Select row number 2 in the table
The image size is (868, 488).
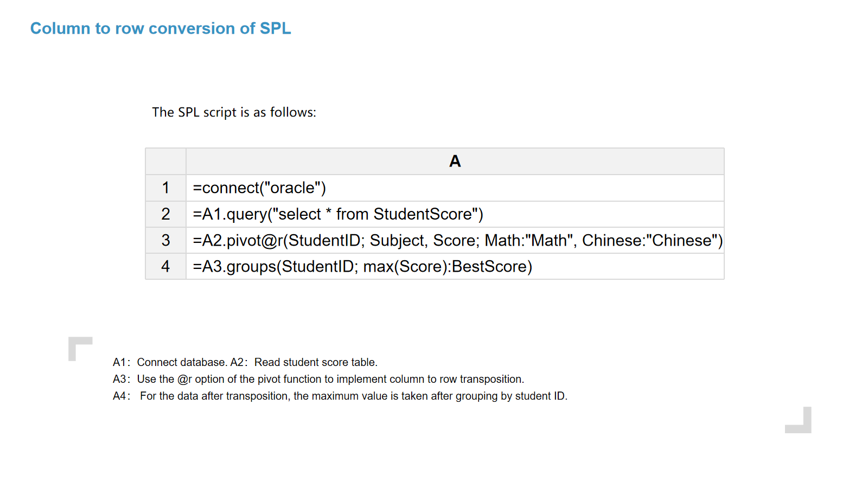tap(165, 214)
